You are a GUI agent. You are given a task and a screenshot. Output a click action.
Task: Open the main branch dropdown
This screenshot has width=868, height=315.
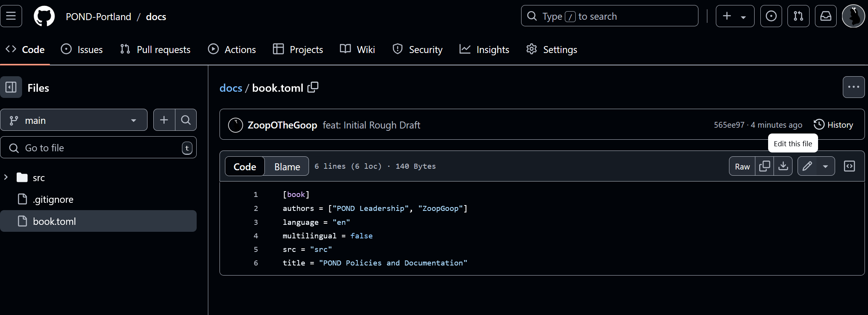[x=74, y=120]
